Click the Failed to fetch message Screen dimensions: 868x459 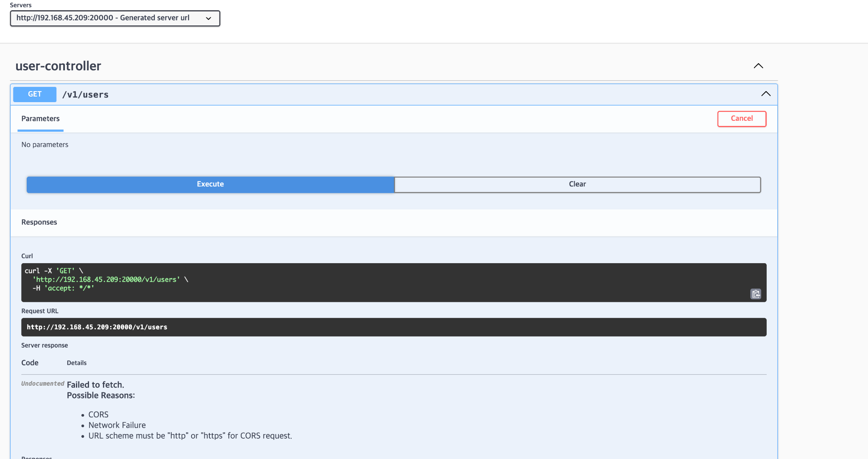(95, 385)
